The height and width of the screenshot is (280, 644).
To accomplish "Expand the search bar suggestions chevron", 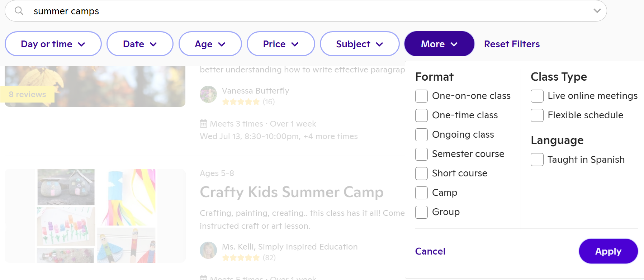I will point(597,11).
